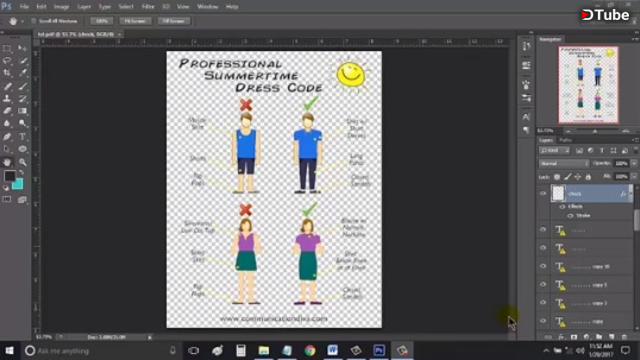Select the Move tool
Screen dimensions: 640x360
pos(22,49)
